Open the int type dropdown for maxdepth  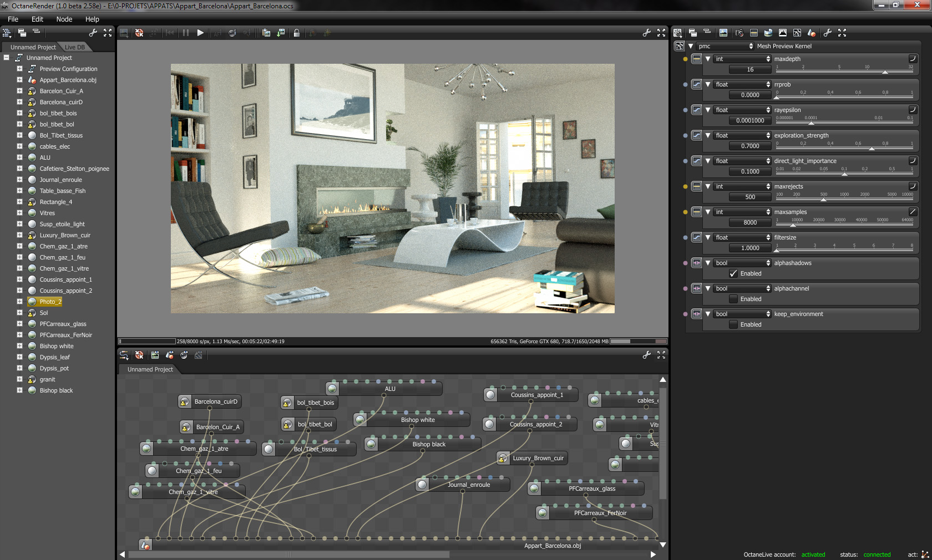coord(742,59)
